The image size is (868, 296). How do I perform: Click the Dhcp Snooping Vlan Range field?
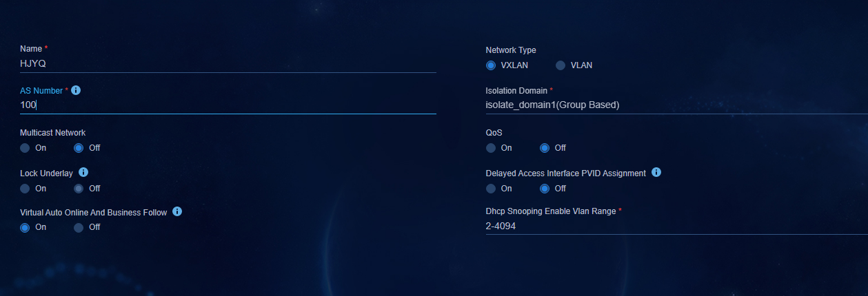(x=677, y=226)
